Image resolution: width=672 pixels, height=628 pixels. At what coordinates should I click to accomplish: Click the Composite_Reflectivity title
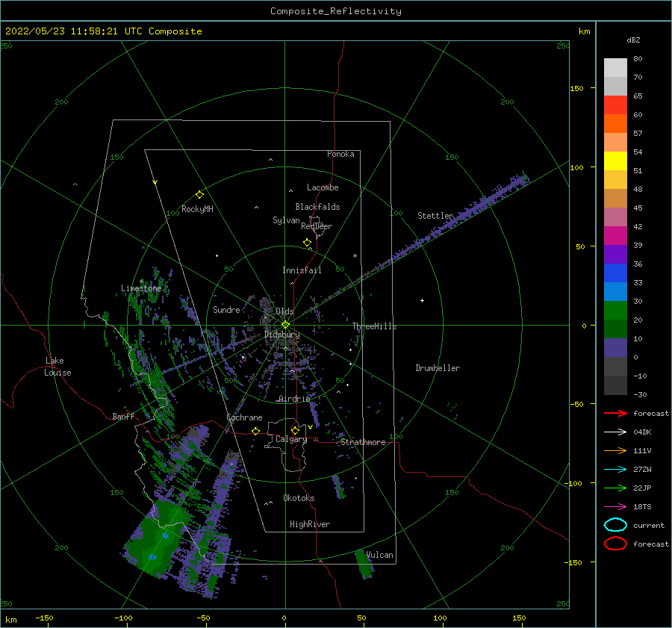(x=335, y=11)
